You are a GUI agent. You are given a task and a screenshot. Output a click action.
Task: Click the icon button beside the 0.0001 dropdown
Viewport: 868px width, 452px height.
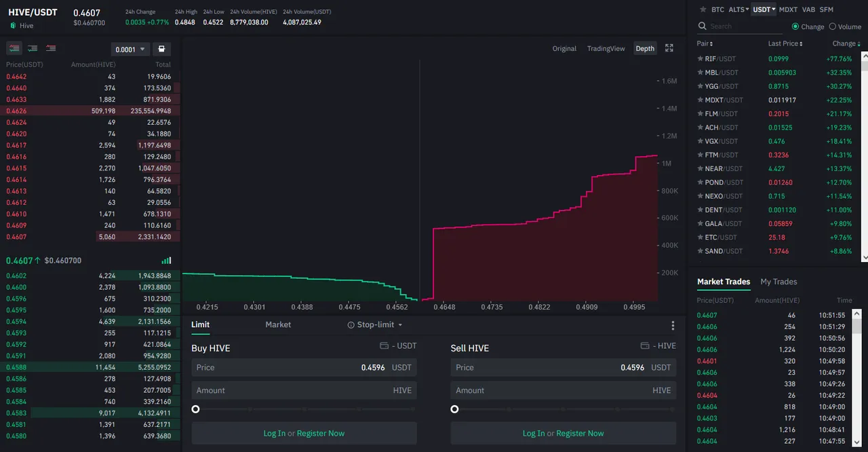[161, 49]
